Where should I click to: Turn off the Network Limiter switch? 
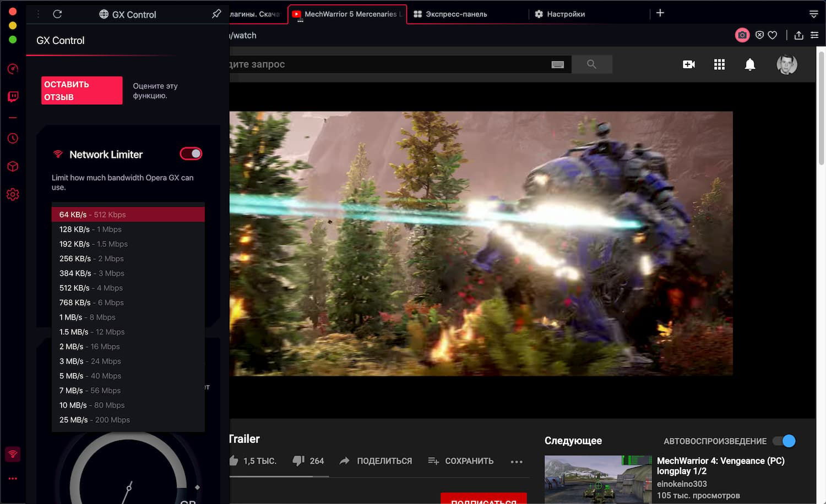(x=191, y=154)
